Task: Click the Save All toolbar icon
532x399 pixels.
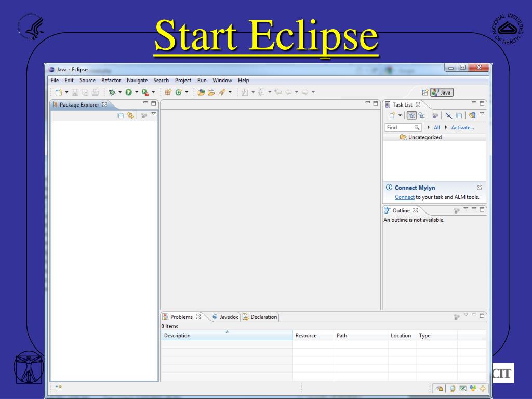Action: click(85, 92)
